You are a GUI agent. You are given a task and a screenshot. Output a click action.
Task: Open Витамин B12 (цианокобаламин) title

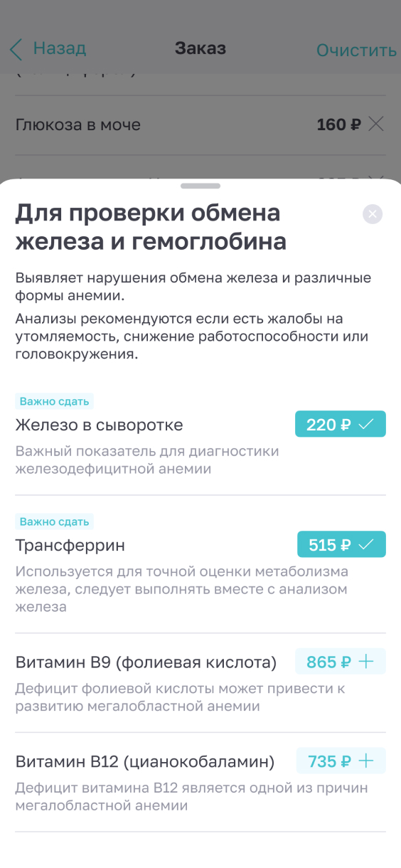point(145,762)
